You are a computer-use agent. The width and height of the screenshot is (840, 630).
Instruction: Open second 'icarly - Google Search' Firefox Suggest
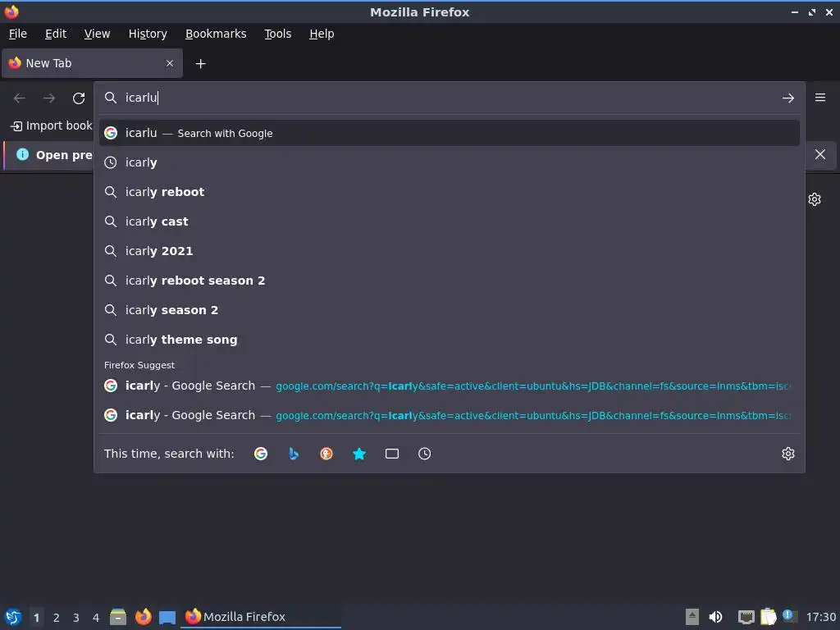pyautogui.click(x=449, y=415)
